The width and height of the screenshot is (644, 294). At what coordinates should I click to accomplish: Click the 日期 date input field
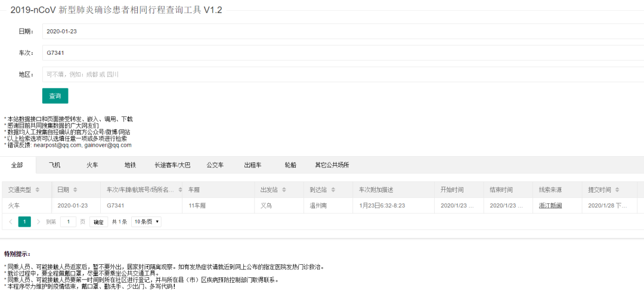(x=340, y=31)
